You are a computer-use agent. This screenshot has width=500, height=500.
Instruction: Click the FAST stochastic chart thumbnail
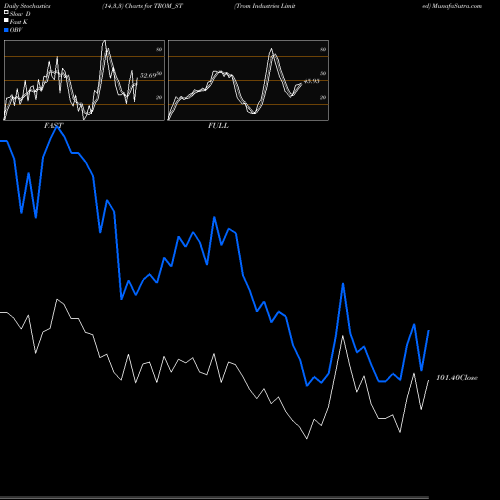[x=84, y=80]
